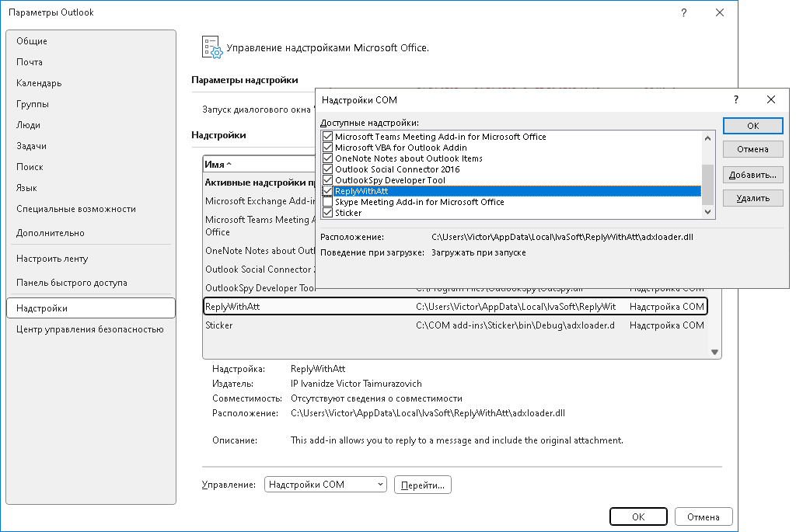Click the add-in description text

(x=456, y=440)
